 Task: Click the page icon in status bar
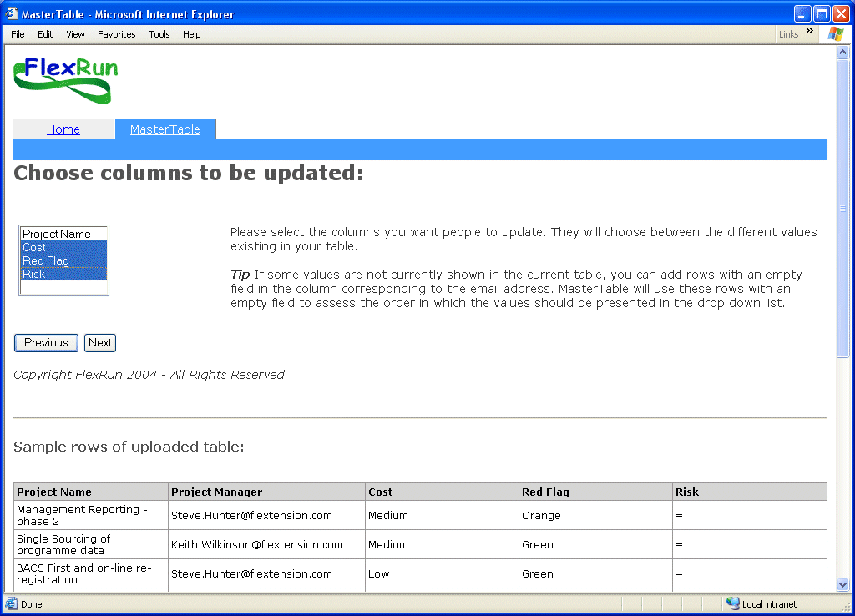click(11, 604)
